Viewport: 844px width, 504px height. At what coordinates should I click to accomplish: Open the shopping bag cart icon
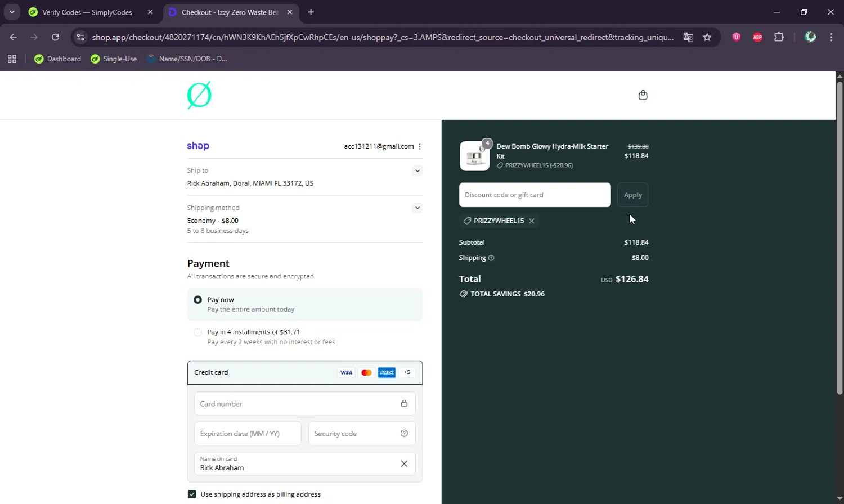click(643, 95)
